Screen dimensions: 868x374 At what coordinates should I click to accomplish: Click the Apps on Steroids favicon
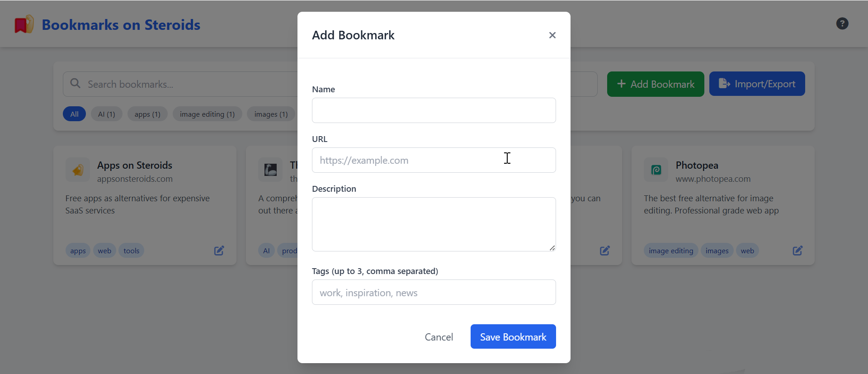click(77, 170)
